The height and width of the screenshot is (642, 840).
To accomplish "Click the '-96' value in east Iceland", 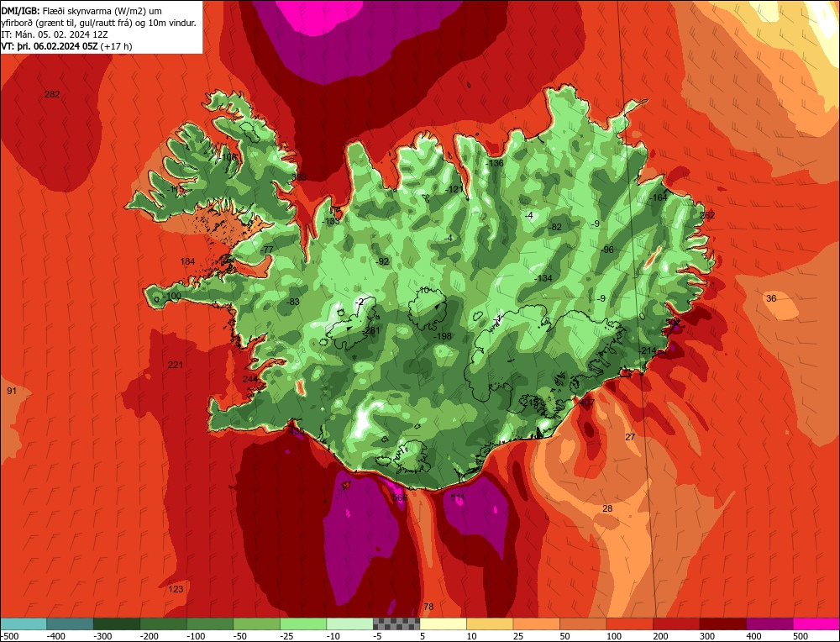I will 607,250.
